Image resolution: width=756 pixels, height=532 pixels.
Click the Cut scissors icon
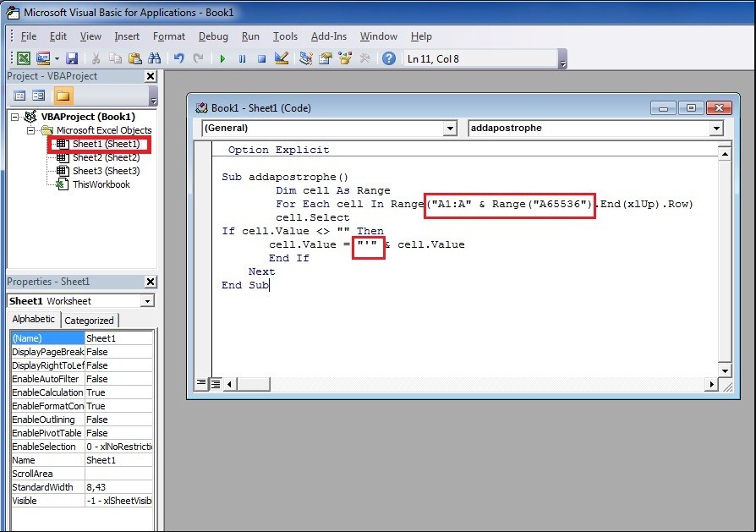point(96,58)
